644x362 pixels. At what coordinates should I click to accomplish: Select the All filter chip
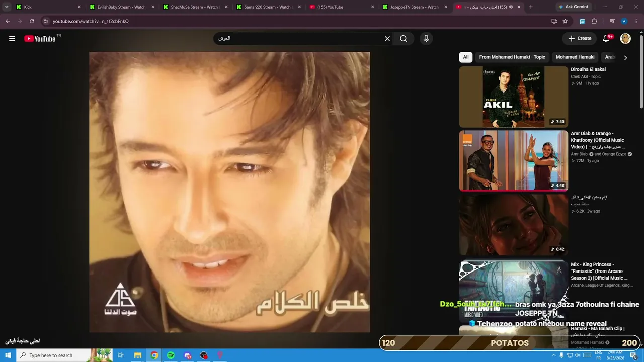[x=466, y=57]
